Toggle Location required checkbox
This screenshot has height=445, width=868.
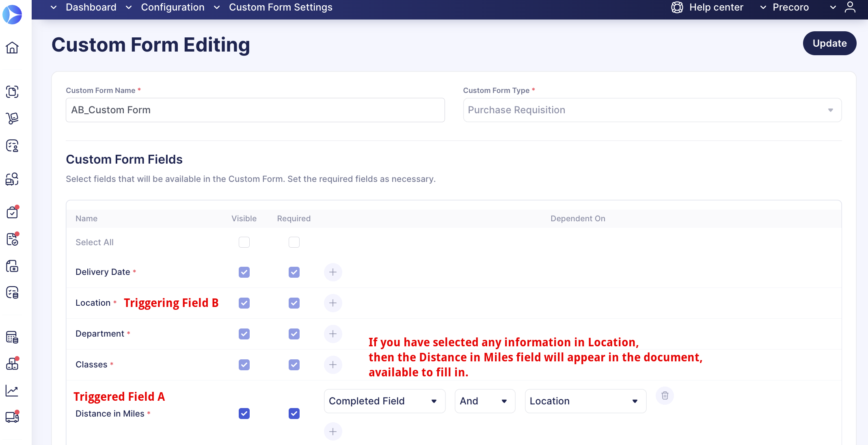[294, 303]
